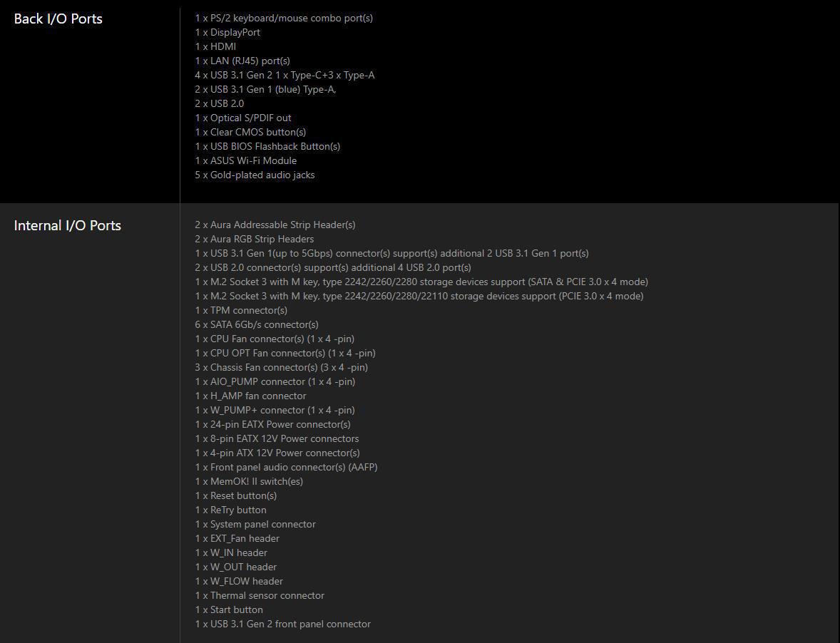Screen dimensions: 840x643
Task: Click the M.2 Socket 22110 storage line
Action: coord(419,296)
